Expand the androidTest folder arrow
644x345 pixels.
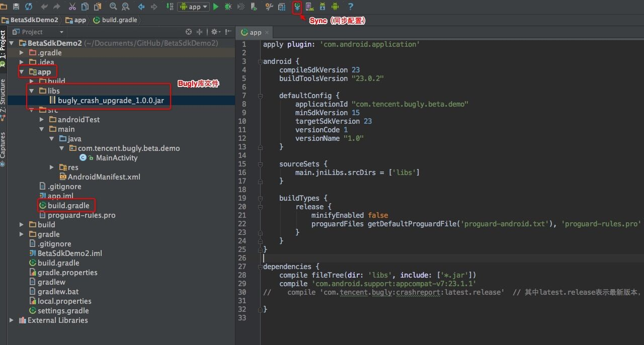click(x=42, y=120)
